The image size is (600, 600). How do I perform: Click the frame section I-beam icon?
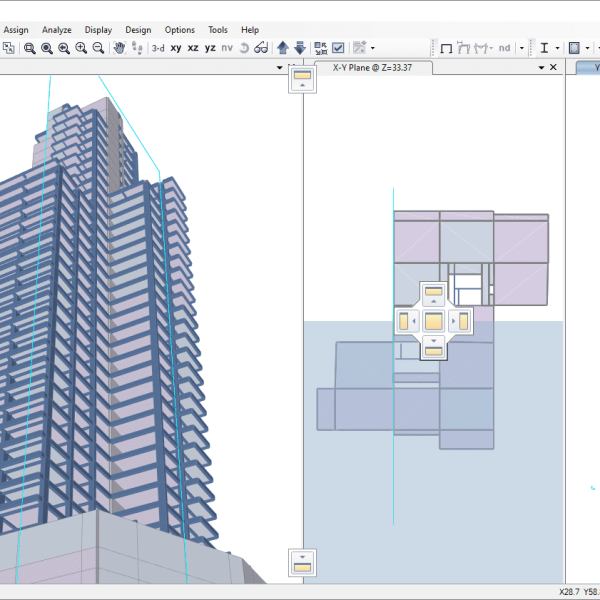(x=544, y=48)
